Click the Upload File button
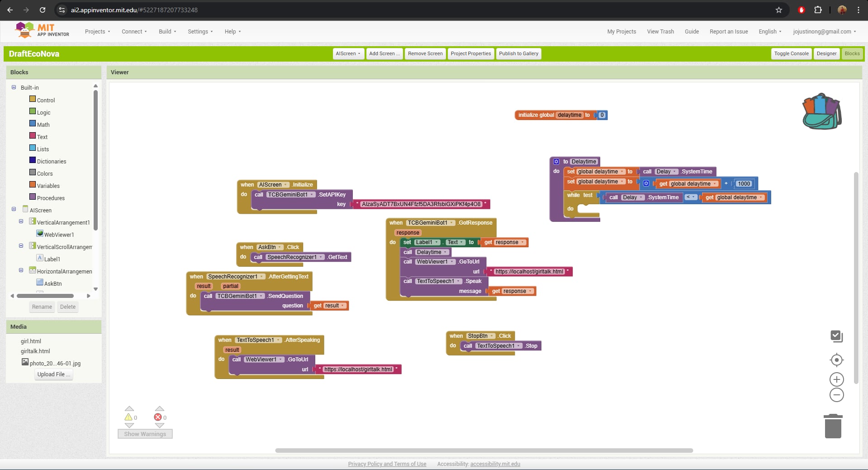The height and width of the screenshot is (470, 868). click(x=54, y=374)
